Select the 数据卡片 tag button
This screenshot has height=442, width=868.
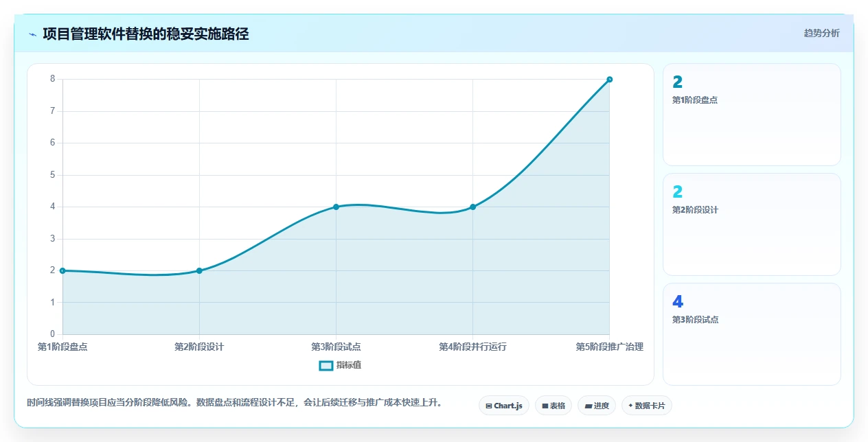coord(647,406)
